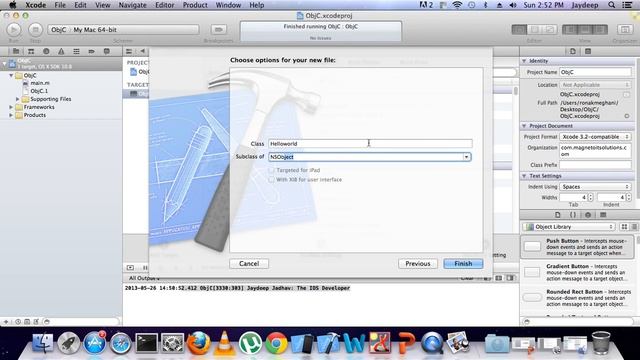Click Cancel in the new file dialog
The width and height of the screenshot is (640, 360).
[x=249, y=264]
